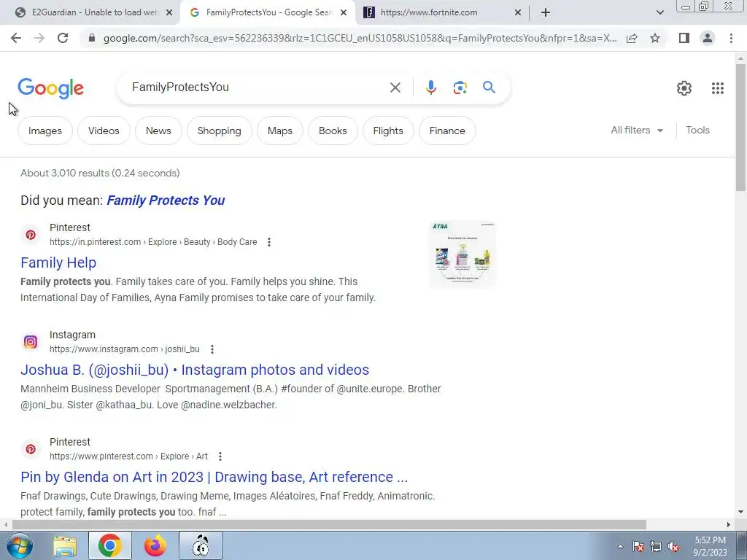Open the search Tools button
This screenshot has width=747, height=560.
[697, 130]
